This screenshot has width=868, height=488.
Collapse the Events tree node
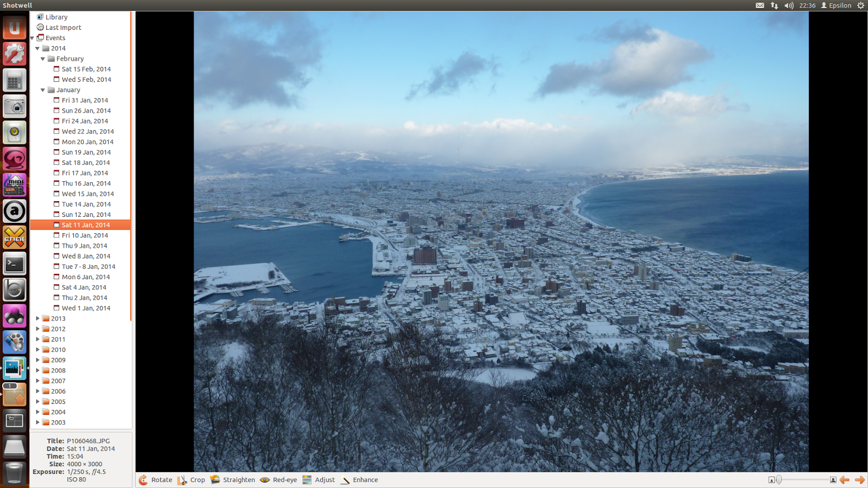[x=33, y=38]
